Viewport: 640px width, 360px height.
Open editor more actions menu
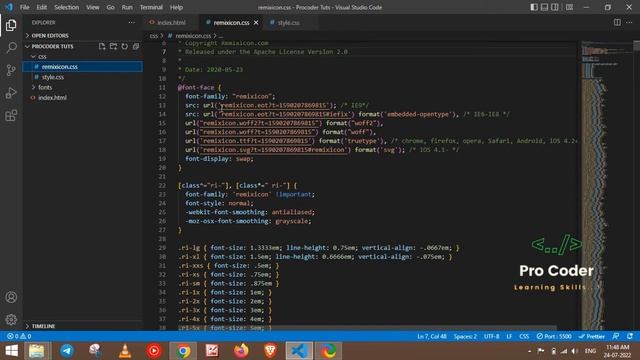(629, 22)
